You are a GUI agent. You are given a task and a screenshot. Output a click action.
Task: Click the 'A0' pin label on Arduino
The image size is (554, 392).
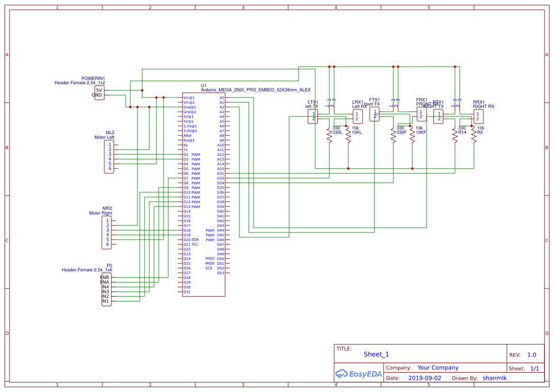tap(221, 98)
